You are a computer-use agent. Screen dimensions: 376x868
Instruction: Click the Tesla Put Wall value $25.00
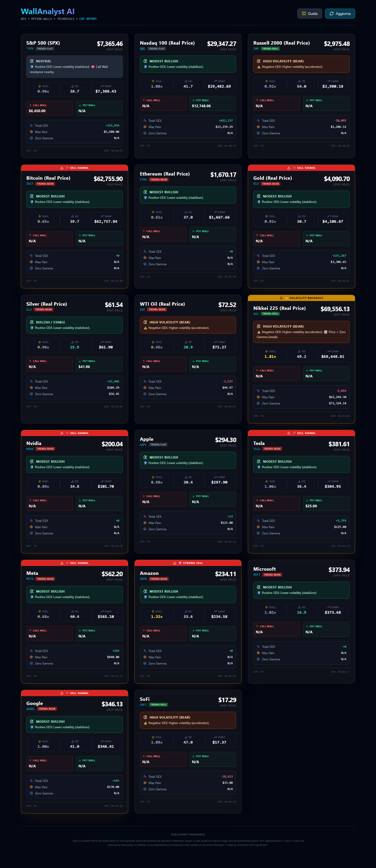[311, 506]
